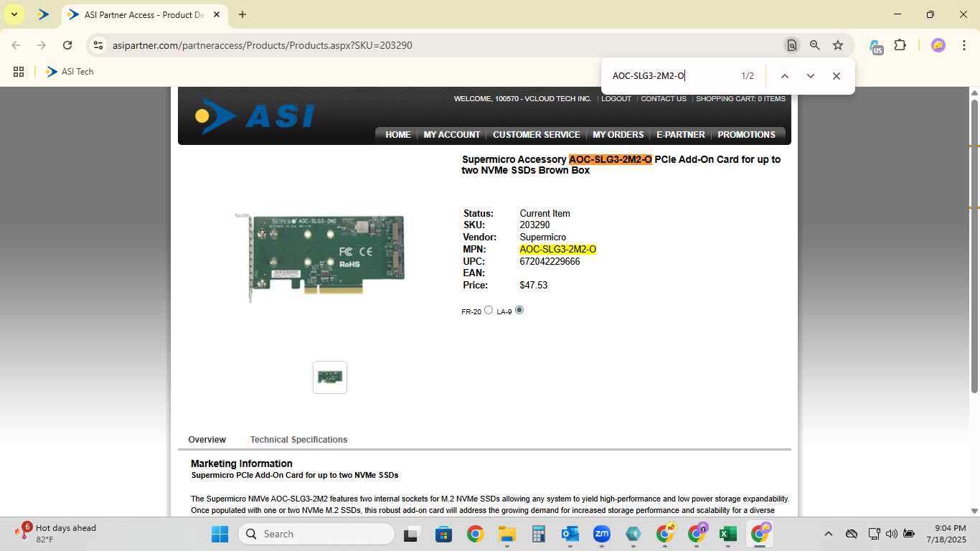The height and width of the screenshot is (551, 980).
Task: Click the highlighted MPN value AOC-SLG3-2M2-O
Action: pos(558,250)
